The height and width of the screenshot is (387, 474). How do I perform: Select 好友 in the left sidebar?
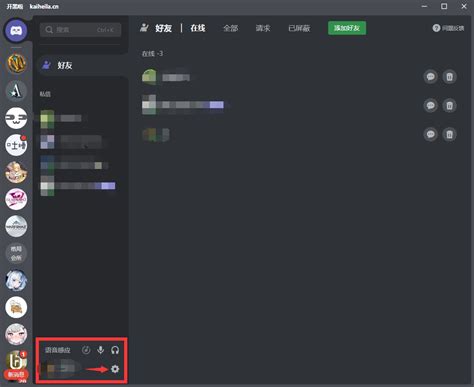pos(82,65)
